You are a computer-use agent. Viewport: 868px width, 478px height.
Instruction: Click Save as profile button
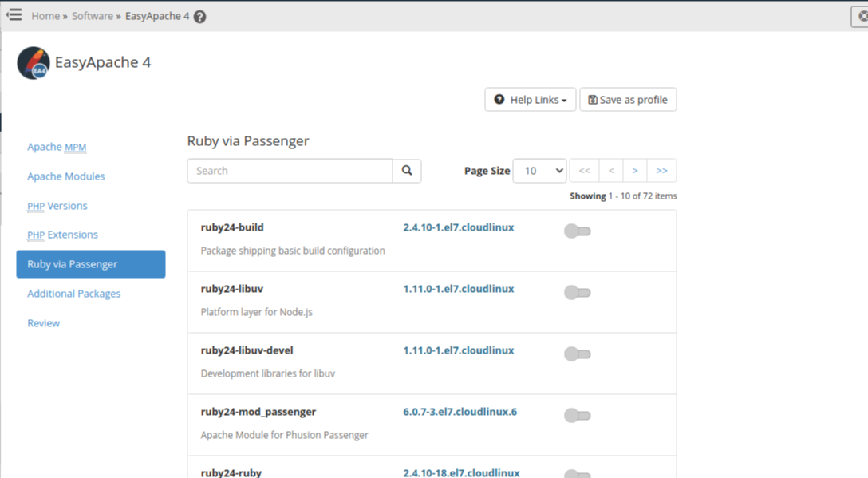click(x=628, y=100)
